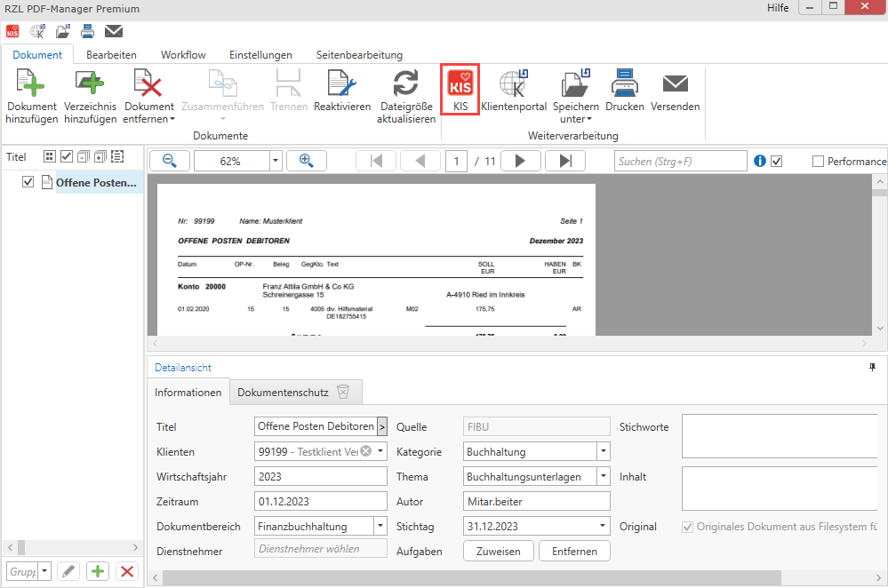Click the Drucken printer icon
888x588 pixels.
pyautogui.click(x=624, y=84)
